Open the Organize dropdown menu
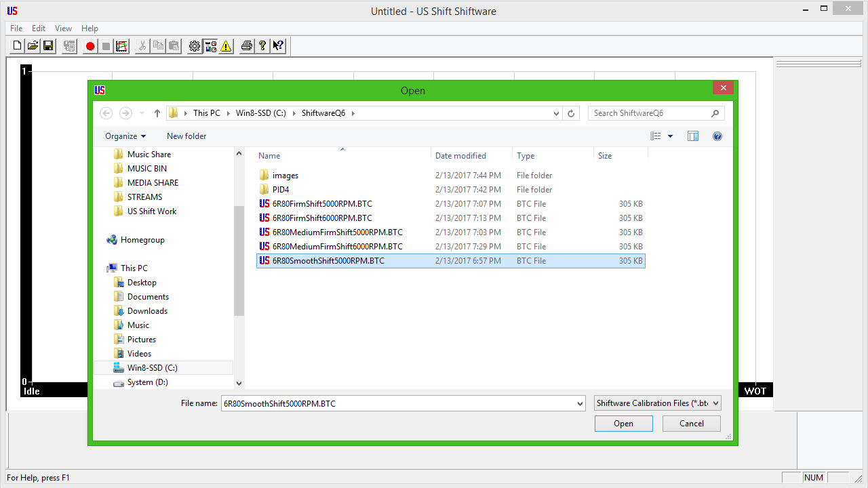 pos(125,136)
